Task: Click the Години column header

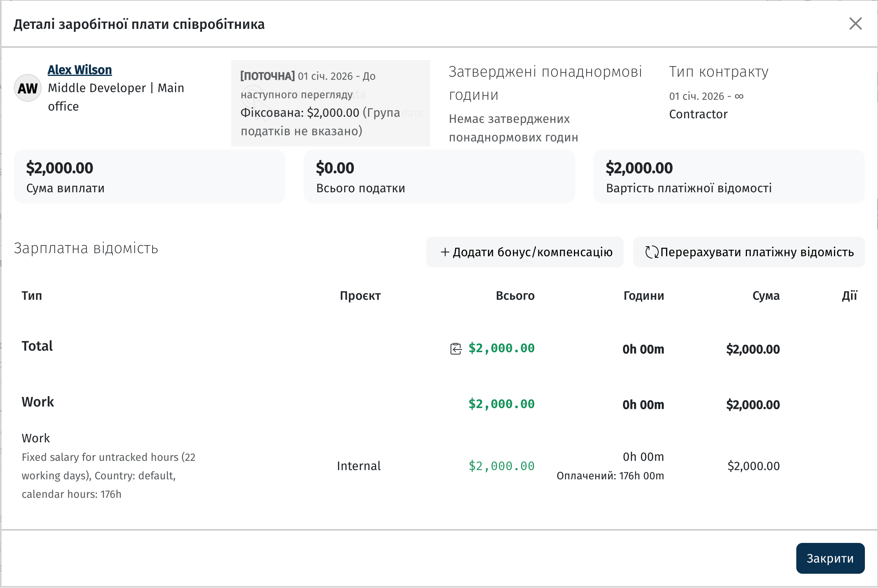Action: tap(644, 296)
